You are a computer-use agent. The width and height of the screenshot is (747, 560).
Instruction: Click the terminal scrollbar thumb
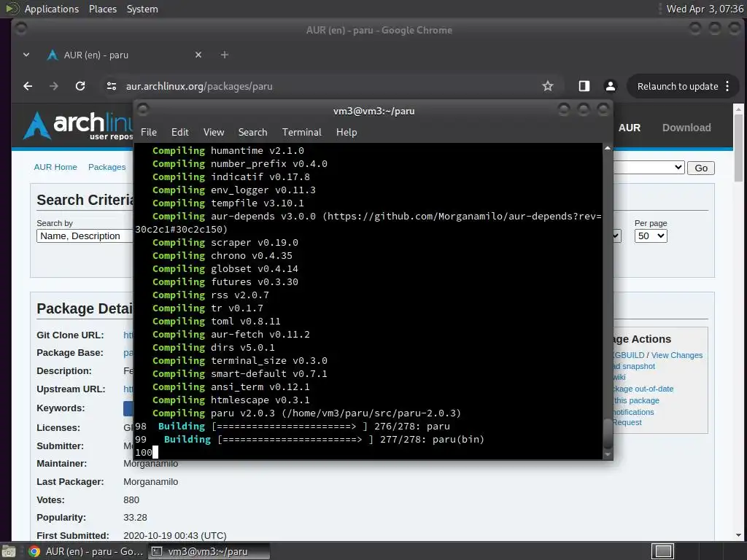click(608, 433)
